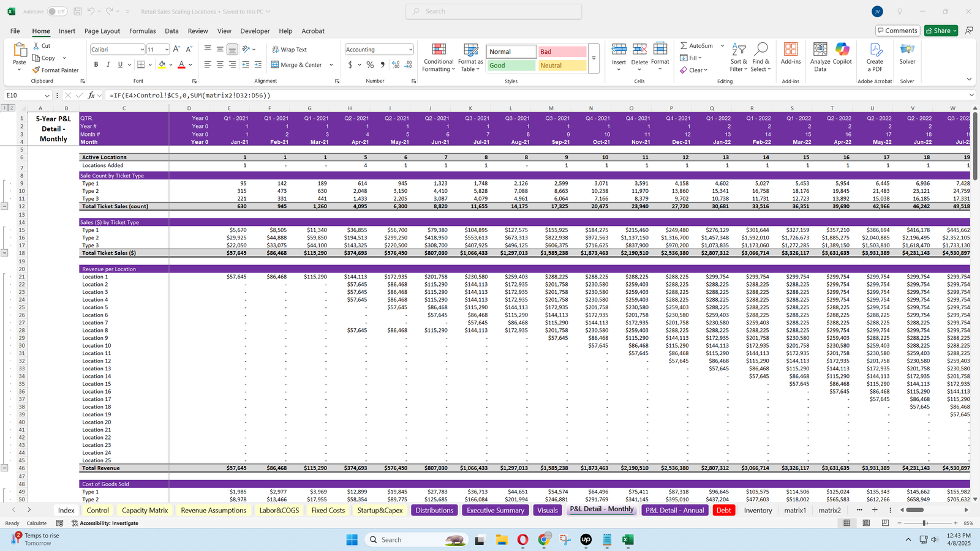Collapse the row group at row 46
This screenshot has width=980, height=551.
[4, 468]
